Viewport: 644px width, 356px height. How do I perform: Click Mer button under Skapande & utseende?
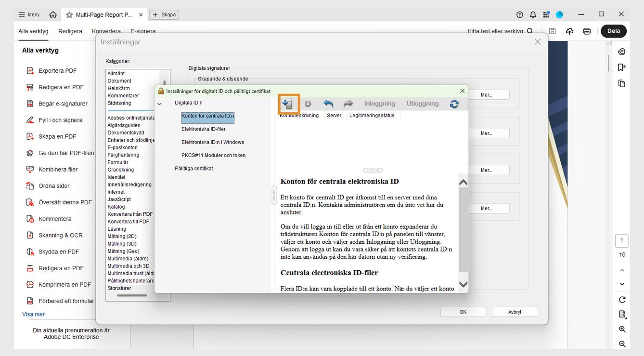(x=487, y=95)
